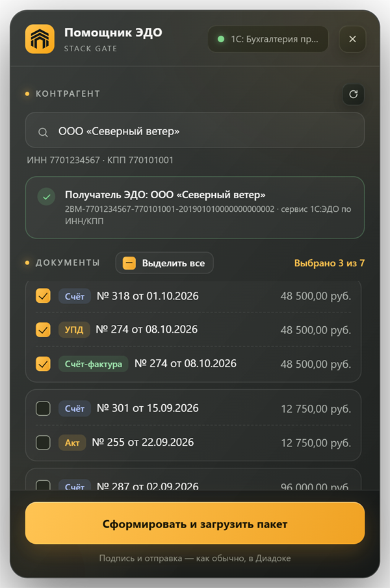Click the ИНН 7701234567 · КПП 770101001 line
The width and height of the screenshot is (390, 588).
pos(100,160)
